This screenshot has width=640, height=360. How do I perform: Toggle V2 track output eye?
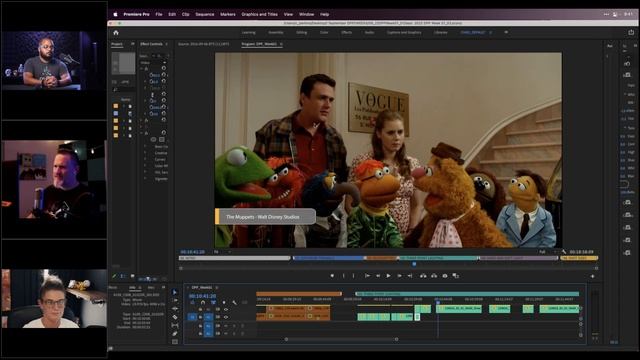[x=226, y=310]
